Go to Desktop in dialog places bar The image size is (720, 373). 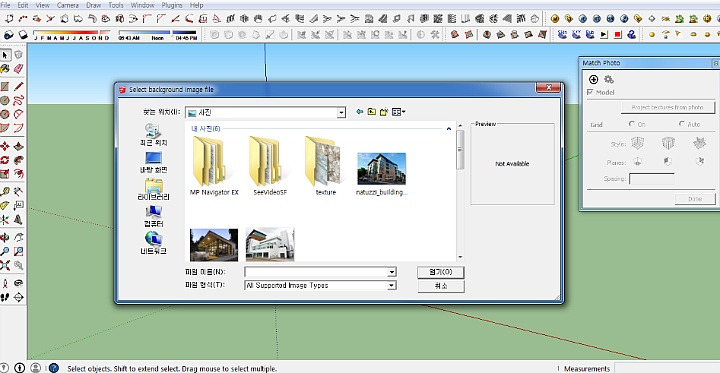pos(153,162)
